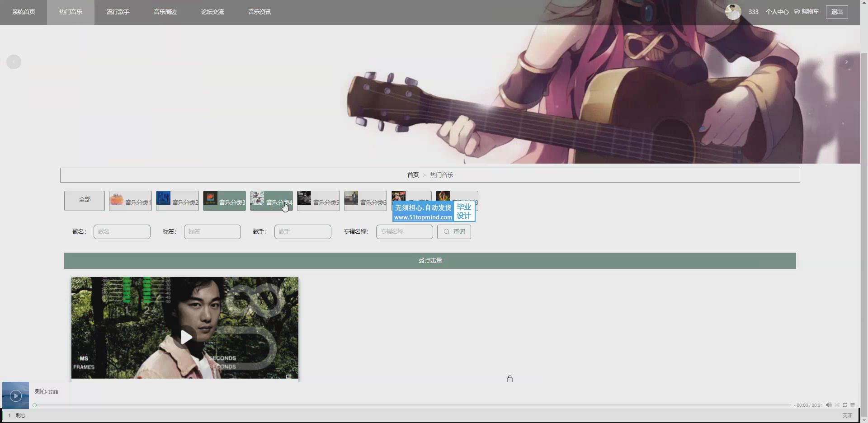Open the 热门音乐 nav tab
Image resolution: width=868 pixels, height=423 pixels.
coord(71,12)
